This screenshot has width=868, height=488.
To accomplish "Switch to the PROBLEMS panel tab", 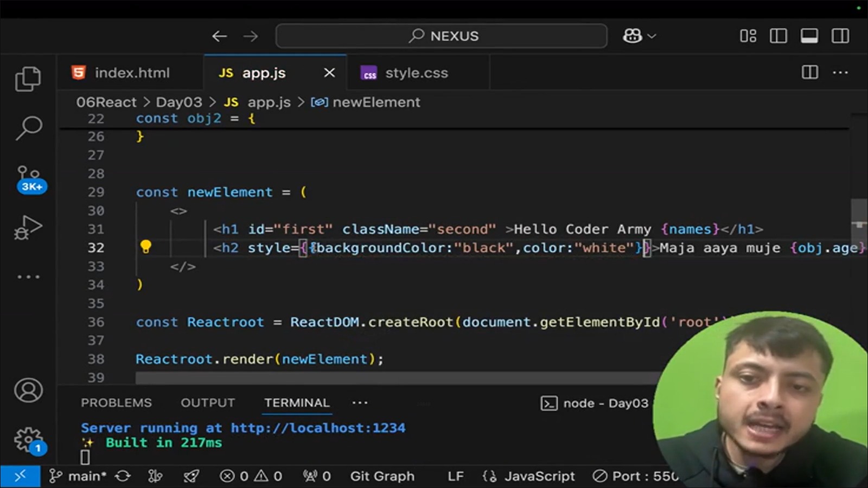I will (116, 403).
